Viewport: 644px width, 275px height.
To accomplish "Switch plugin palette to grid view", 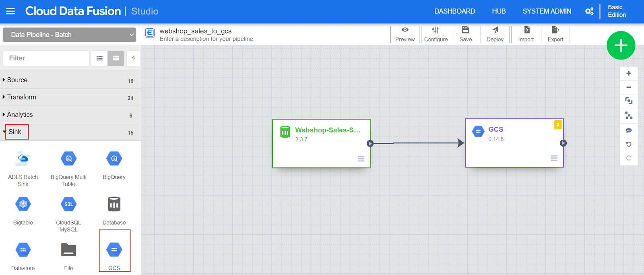I will (x=116, y=58).
